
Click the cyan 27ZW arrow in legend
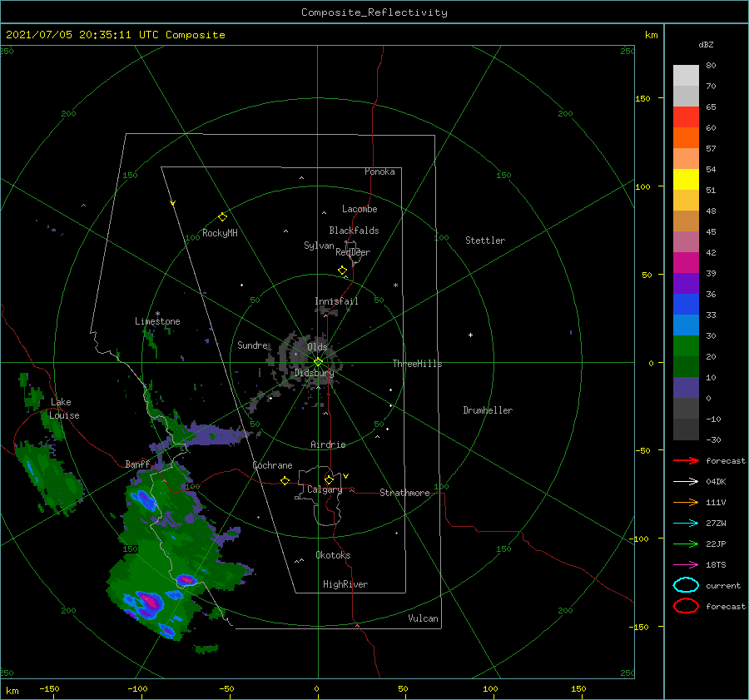click(x=686, y=524)
